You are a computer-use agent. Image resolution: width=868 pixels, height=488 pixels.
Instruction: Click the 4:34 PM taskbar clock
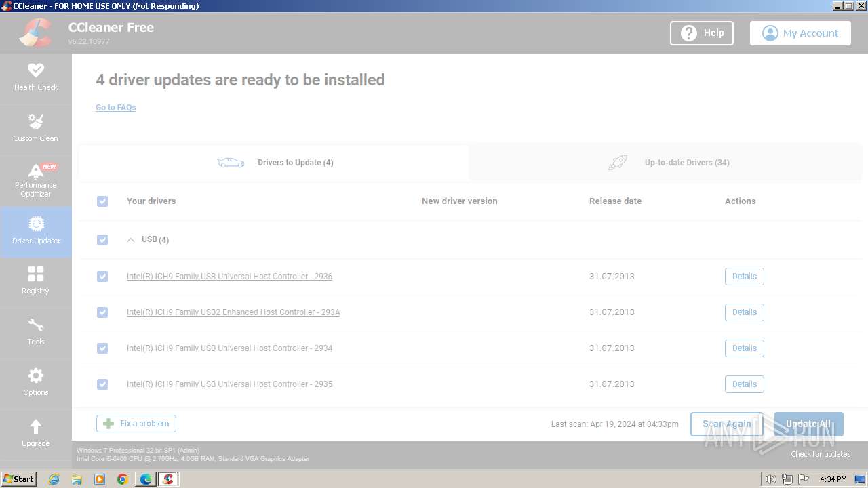click(833, 479)
